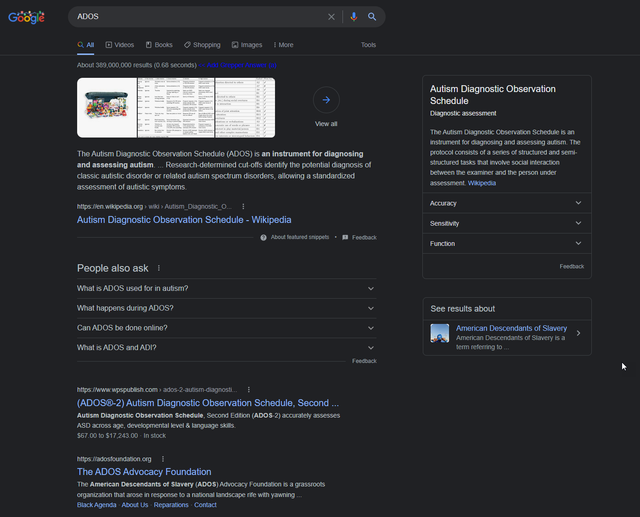The height and width of the screenshot is (517, 640).
Task: Open the More search categories dropdown
Action: tap(283, 45)
